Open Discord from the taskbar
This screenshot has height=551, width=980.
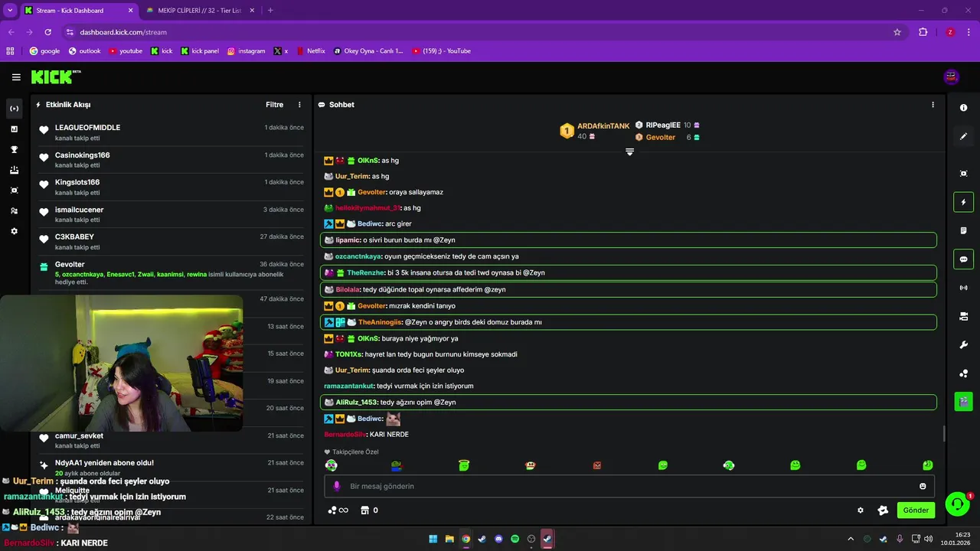point(498,539)
